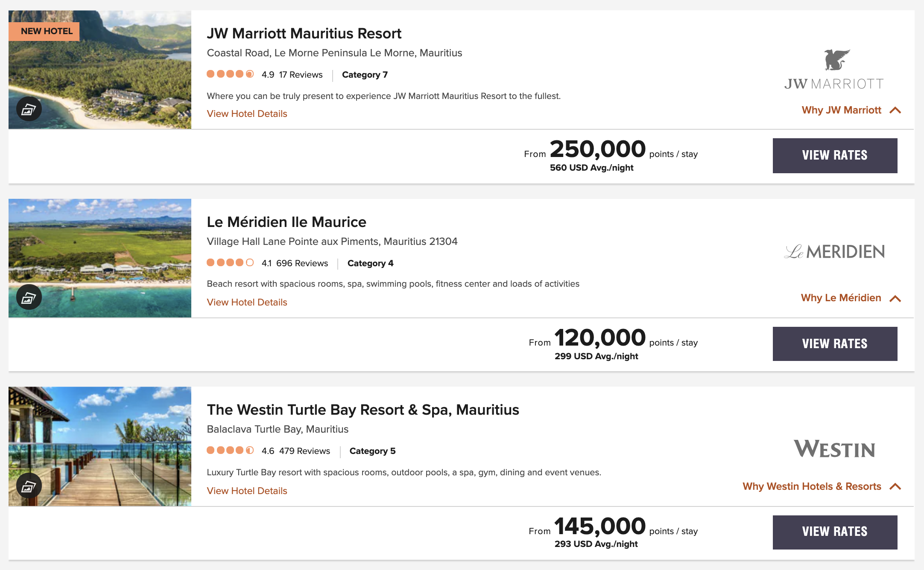This screenshot has height=570, width=924.
Task: Open the JW Marriott Mauritius Resort title
Action: [304, 33]
